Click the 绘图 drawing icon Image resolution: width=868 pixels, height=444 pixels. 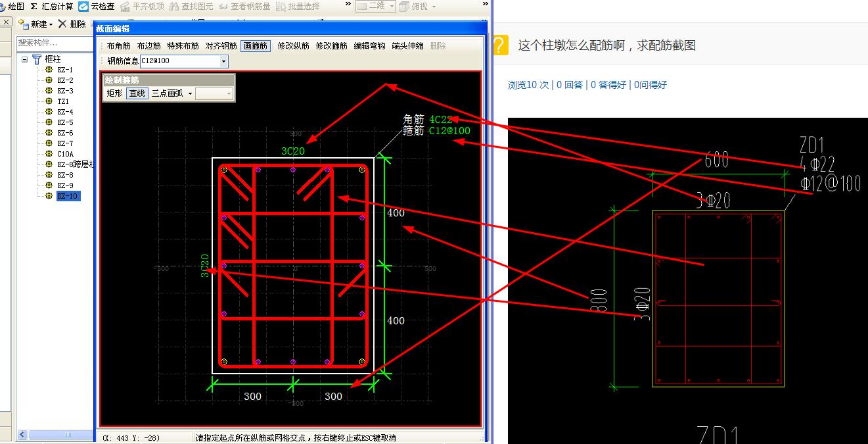point(3,6)
